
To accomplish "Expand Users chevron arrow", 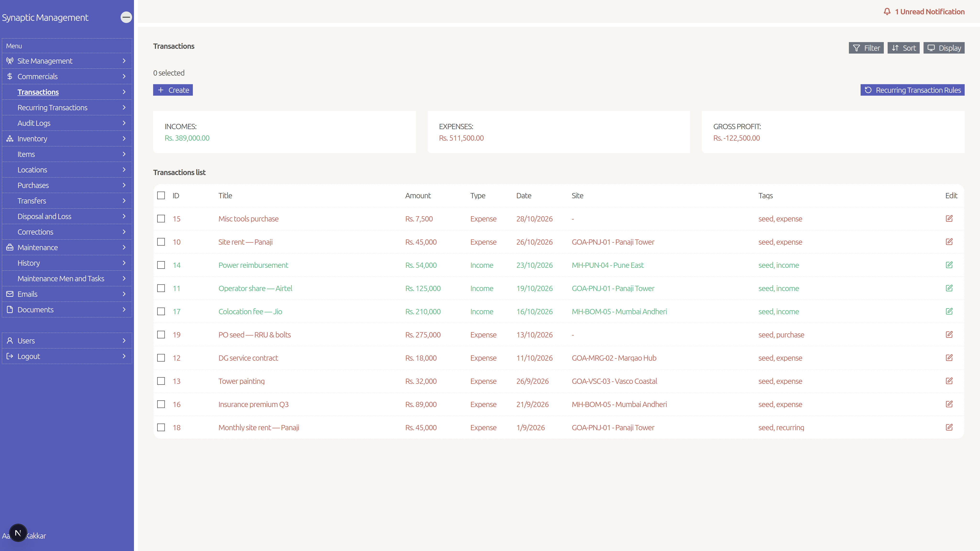I will pyautogui.click(x=124, y=341).
